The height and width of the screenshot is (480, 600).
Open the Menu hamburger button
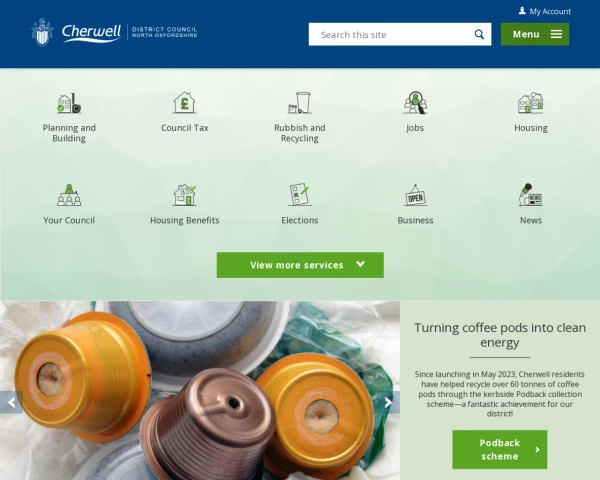click(x=535, y=34)
